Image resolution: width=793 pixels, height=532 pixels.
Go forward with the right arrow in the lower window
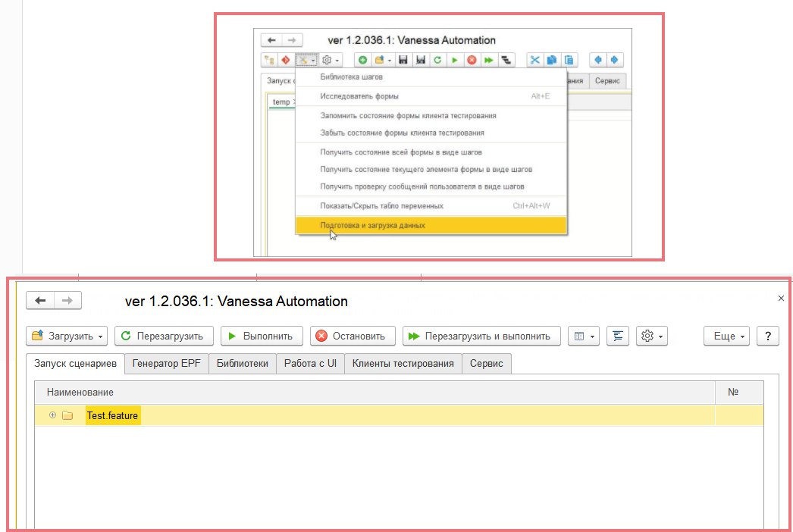click(x=67, y=300)
